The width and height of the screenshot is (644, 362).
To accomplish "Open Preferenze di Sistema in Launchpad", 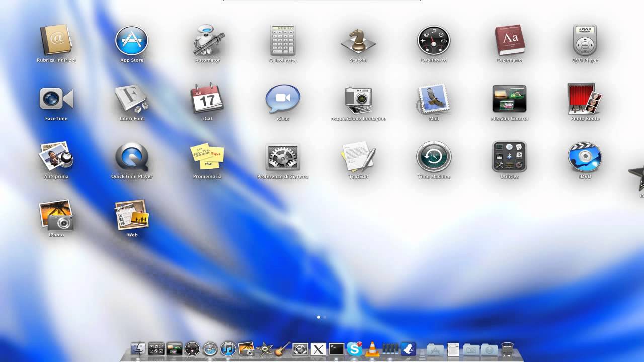I will (x=283, y=157).
